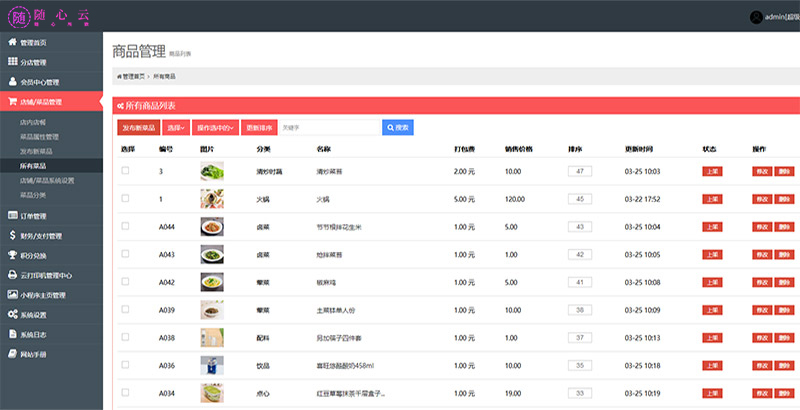
Task: Go to 菜品分类 in the sidebar
Action: pyautogui.click(x=33, y=194)
